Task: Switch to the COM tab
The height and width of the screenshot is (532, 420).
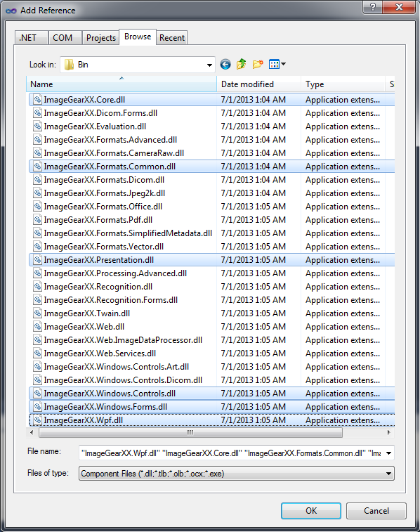Action: (x=65, y=38)
